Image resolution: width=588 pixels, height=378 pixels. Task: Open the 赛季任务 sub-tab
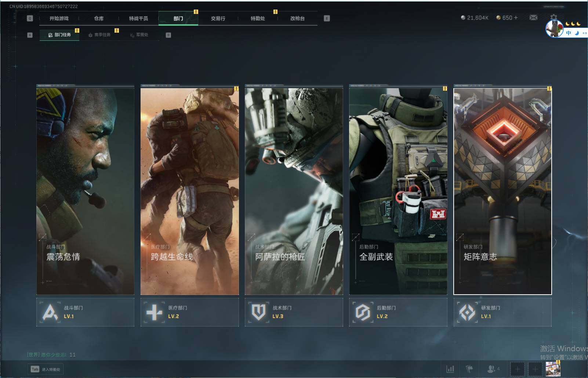pyautogui.click(x=99, y=35)
